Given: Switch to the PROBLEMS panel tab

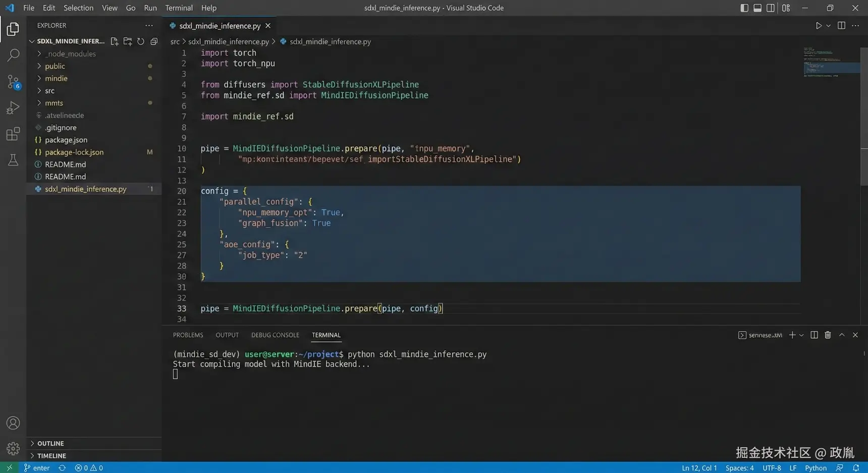Looking at the screenshot, I should 188,335.
